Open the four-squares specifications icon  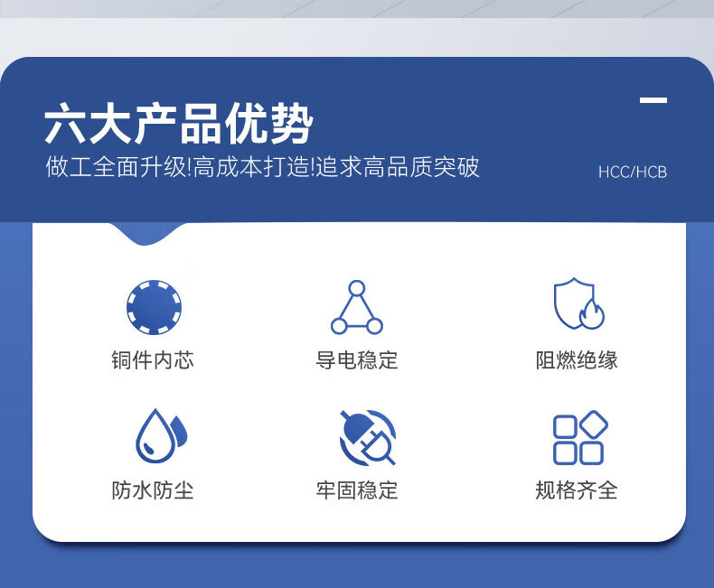tap(580, 437)
